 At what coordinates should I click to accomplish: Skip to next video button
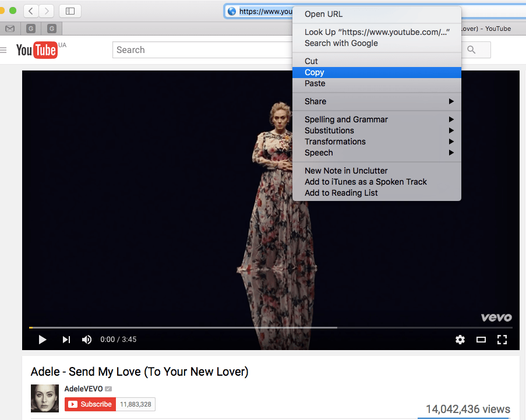click(x=66, y=340)
